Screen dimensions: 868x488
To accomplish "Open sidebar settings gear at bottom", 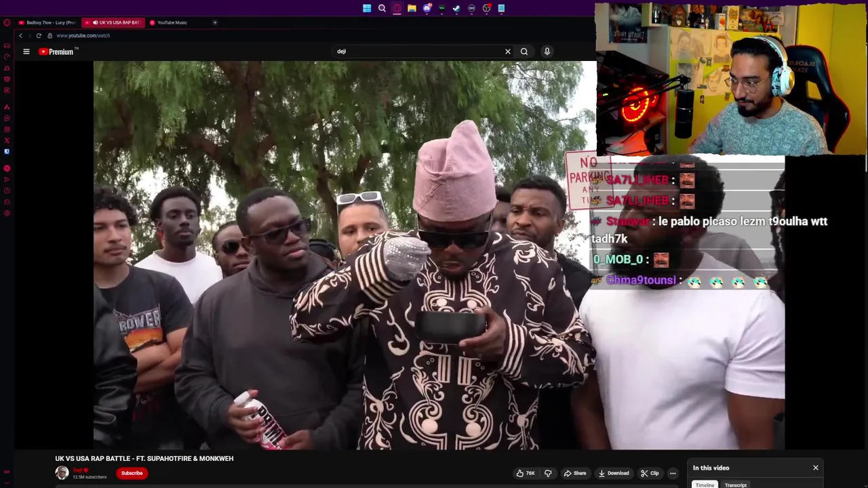I will click(7, 213).
